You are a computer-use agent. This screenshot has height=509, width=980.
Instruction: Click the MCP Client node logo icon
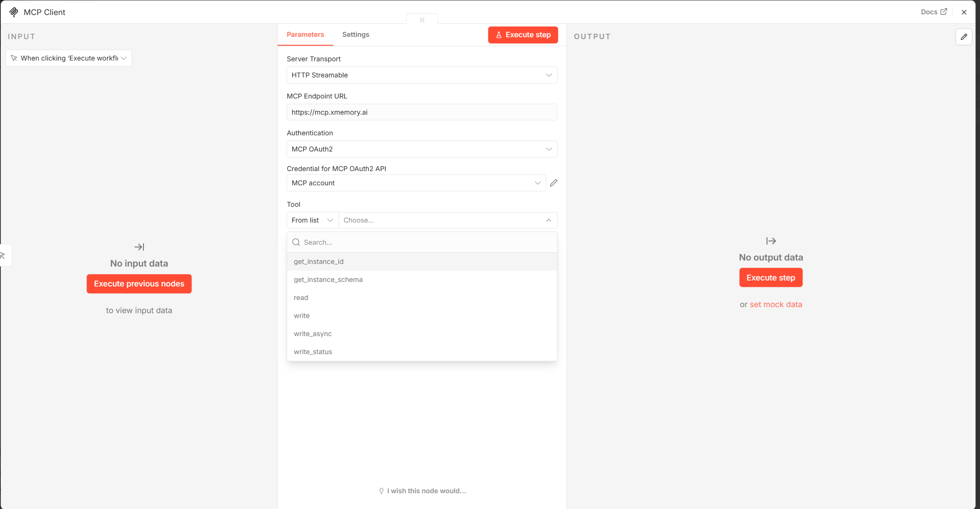point(14,12)
